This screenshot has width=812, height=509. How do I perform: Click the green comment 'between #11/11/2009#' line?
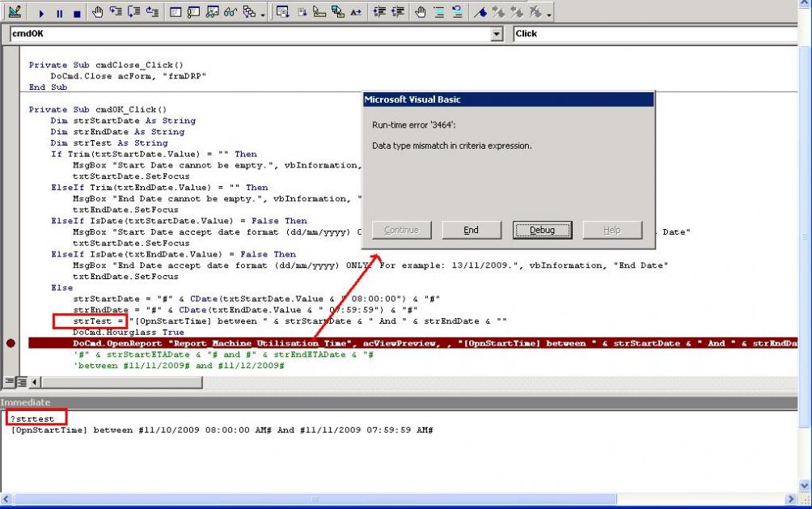pyautogui.click(x=179, y=366)
